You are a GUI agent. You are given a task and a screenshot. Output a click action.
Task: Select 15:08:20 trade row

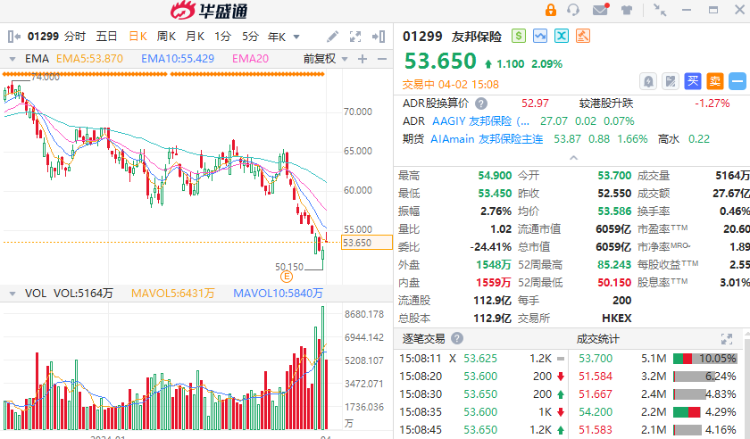click(482, 376)
